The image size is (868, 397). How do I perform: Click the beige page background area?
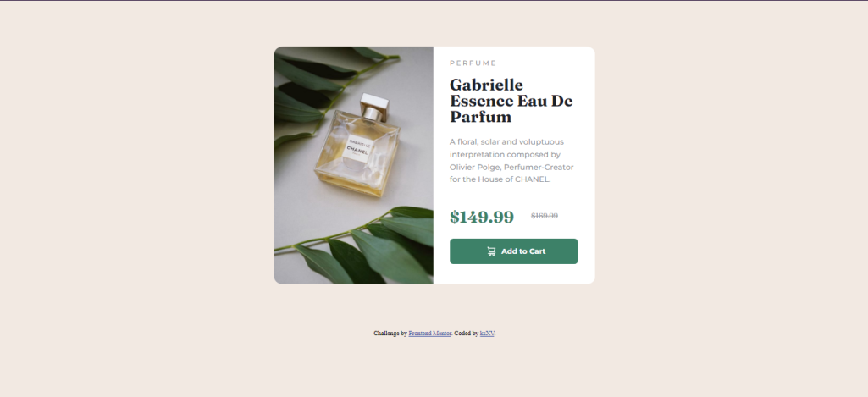138,194
